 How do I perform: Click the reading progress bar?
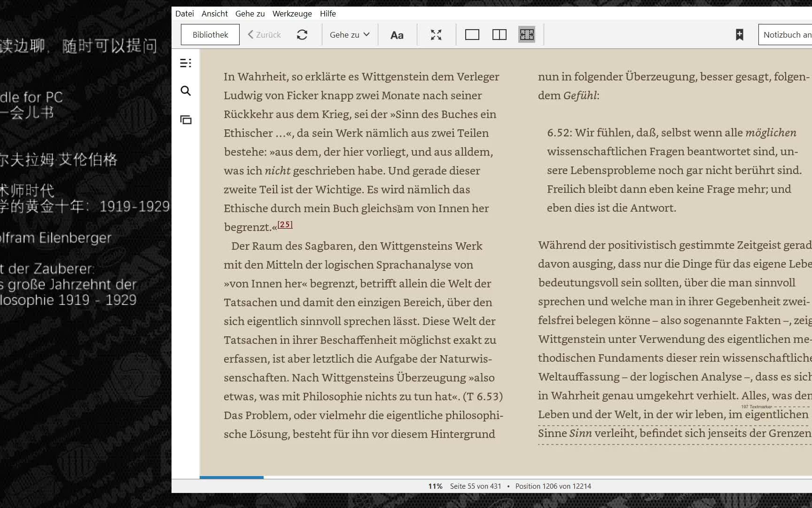506,477
